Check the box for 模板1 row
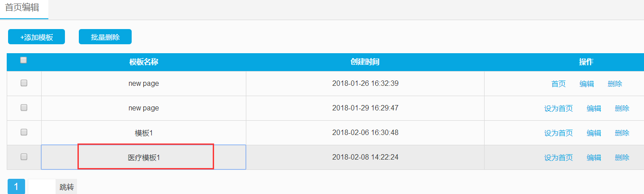The width and height of the screenshot is (644, 194). 24,132
